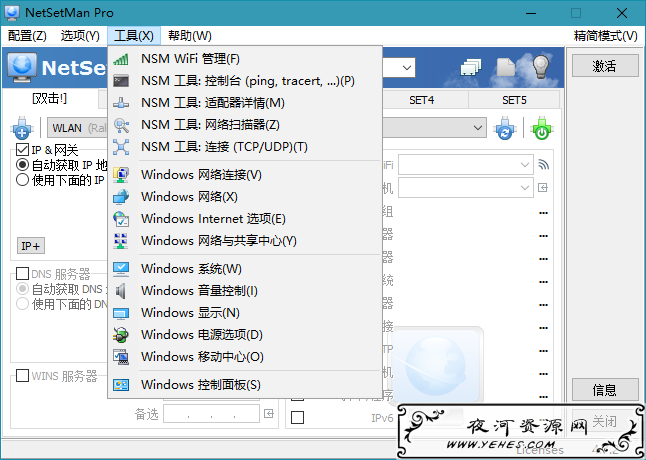Choose NSM 工具: 适配器详情(M)
The image size is (646, 460).
point(245,103)
